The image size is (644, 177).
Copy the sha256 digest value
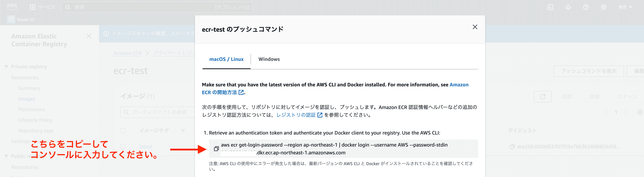click(512, 147)
